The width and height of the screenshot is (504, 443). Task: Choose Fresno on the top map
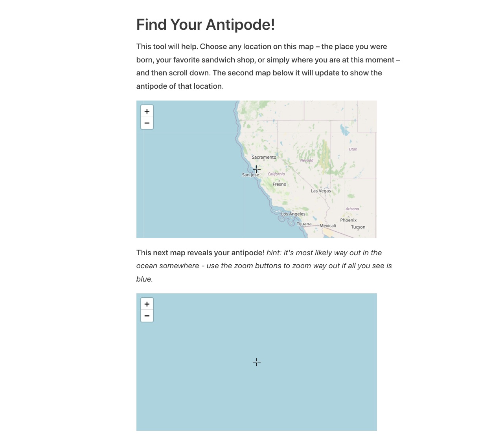coord(280,184)
